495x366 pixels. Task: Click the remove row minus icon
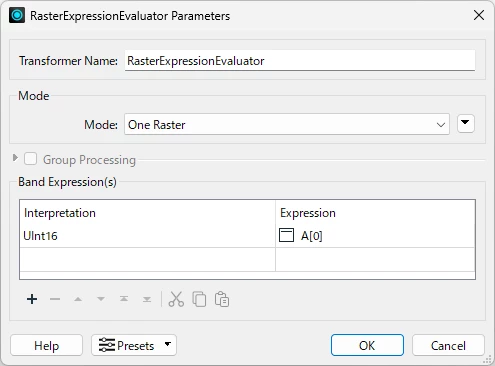click(55, 299)
